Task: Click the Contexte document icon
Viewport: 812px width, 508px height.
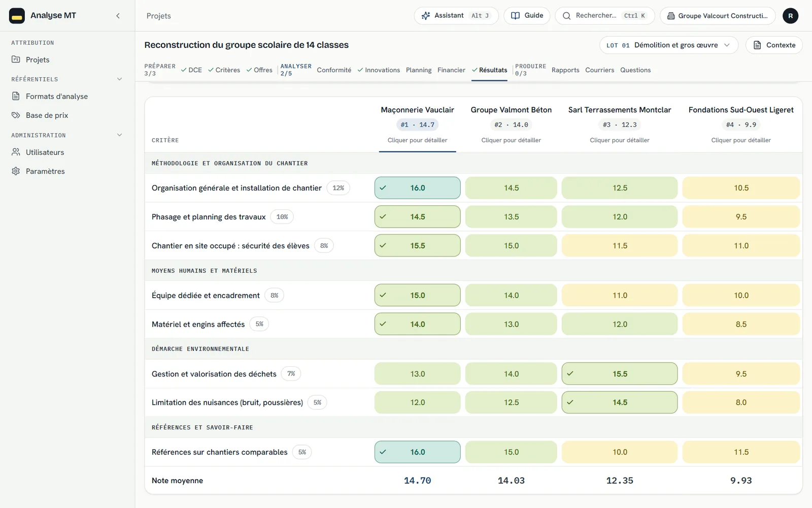Action: click(x=757, y=45)
